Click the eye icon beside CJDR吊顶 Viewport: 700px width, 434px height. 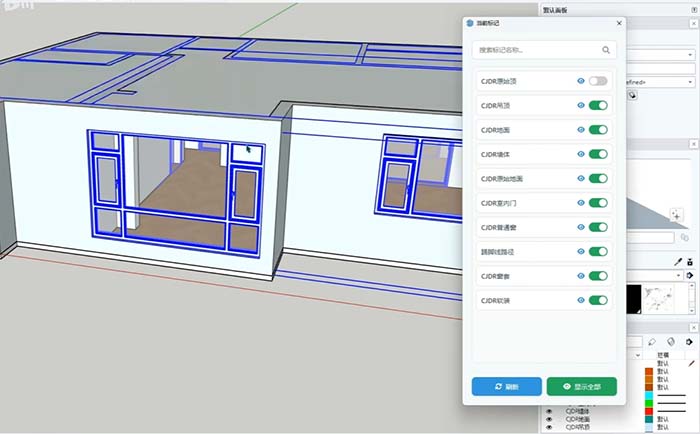(581, 105)
